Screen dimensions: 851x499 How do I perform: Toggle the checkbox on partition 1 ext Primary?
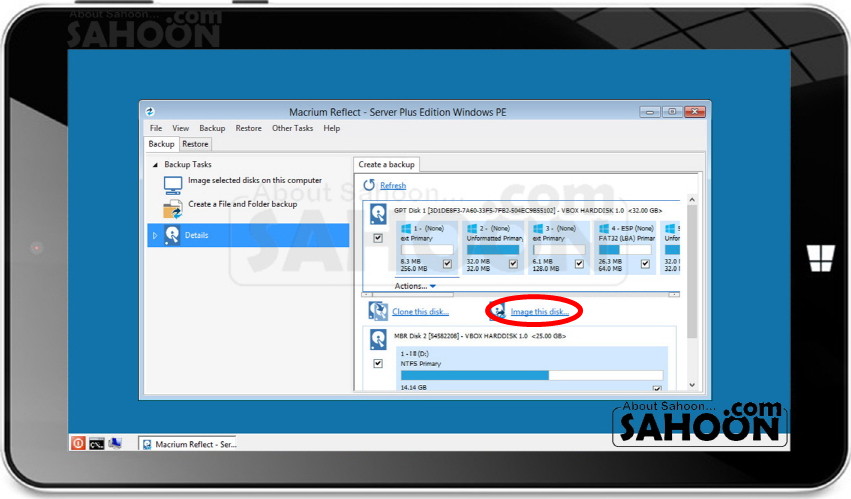447,264
